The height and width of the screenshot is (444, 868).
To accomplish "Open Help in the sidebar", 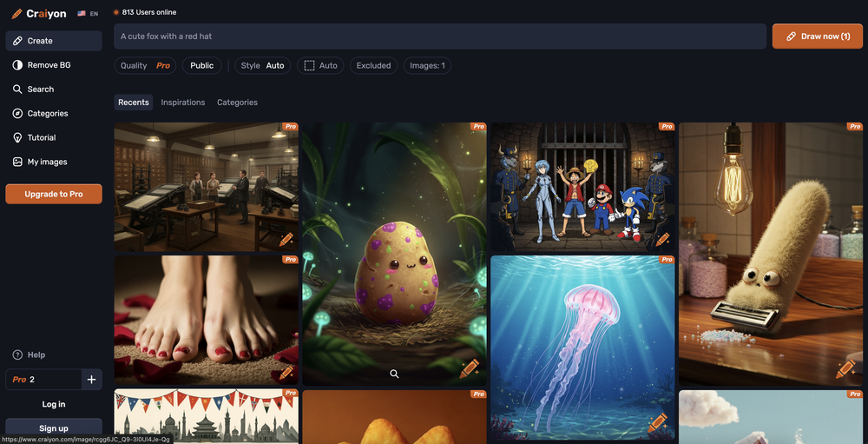I will coord(36,355).
